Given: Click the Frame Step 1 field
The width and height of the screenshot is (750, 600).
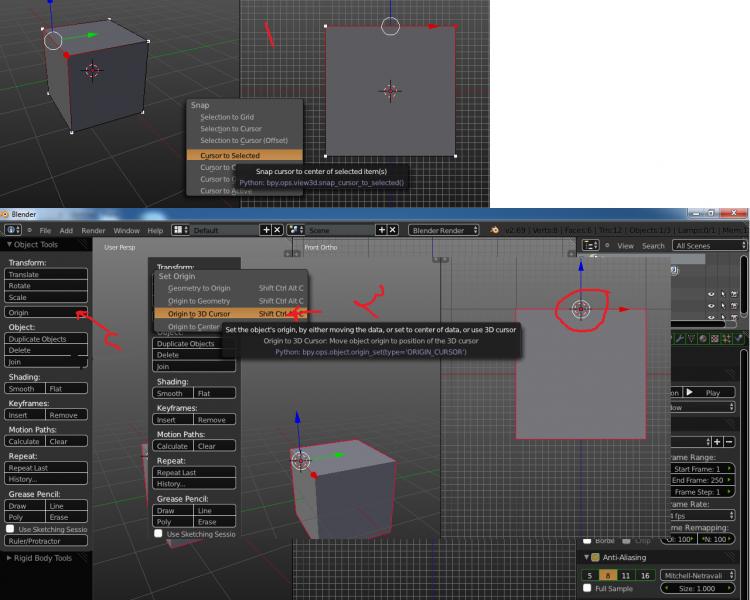Looking at the screenshot, I should [702, 491].
